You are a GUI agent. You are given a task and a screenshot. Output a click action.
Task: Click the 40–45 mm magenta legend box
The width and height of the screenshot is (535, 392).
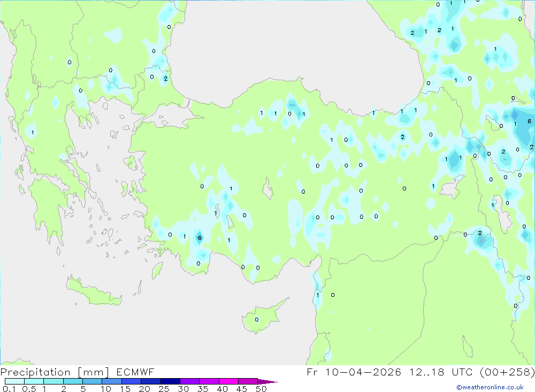click(x=228, y=381)
